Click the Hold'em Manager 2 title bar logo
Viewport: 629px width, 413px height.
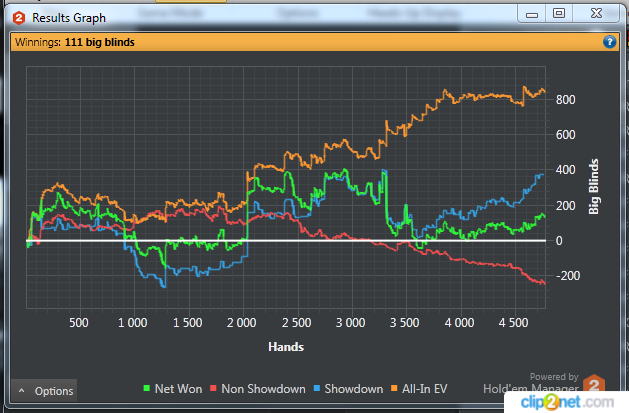(x=19, y=18)
